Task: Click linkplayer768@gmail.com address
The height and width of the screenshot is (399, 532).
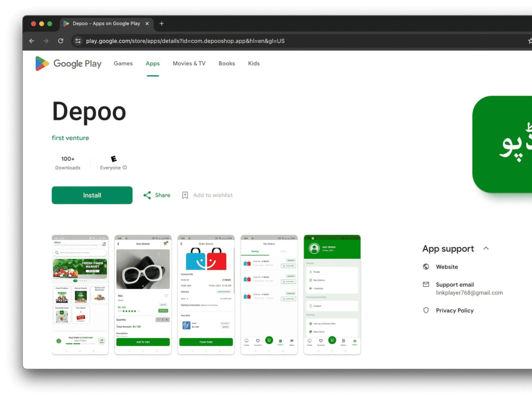Action: coord(469,293)
